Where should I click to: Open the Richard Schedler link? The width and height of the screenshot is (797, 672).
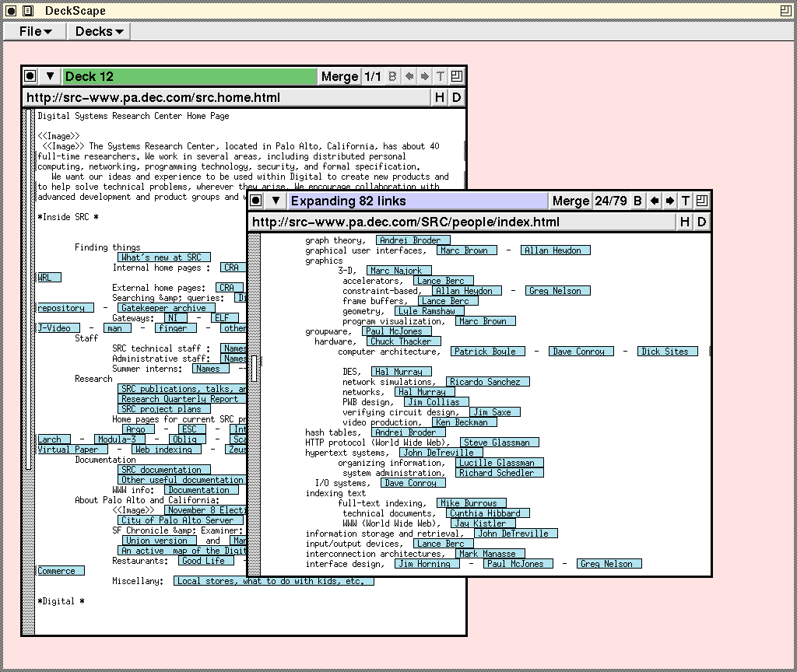(x=499, y=473)
